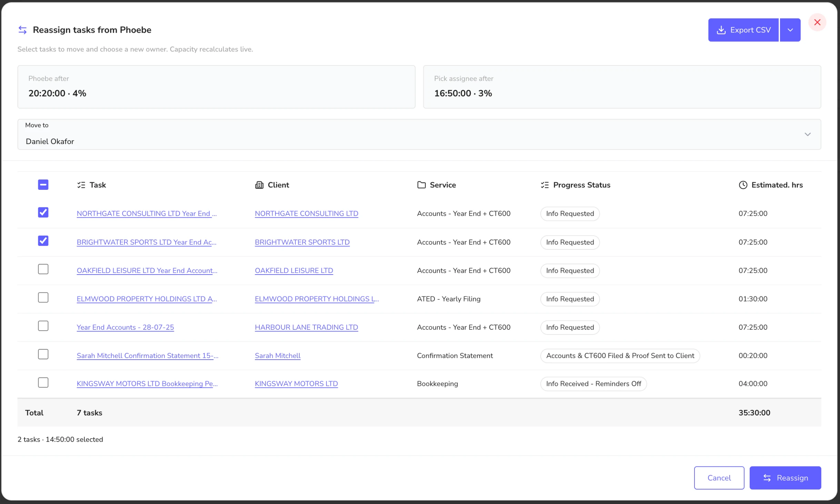Open the export options chevron dropdown
Viewport: 840px width, 504px height.
[x=790, y=30]
